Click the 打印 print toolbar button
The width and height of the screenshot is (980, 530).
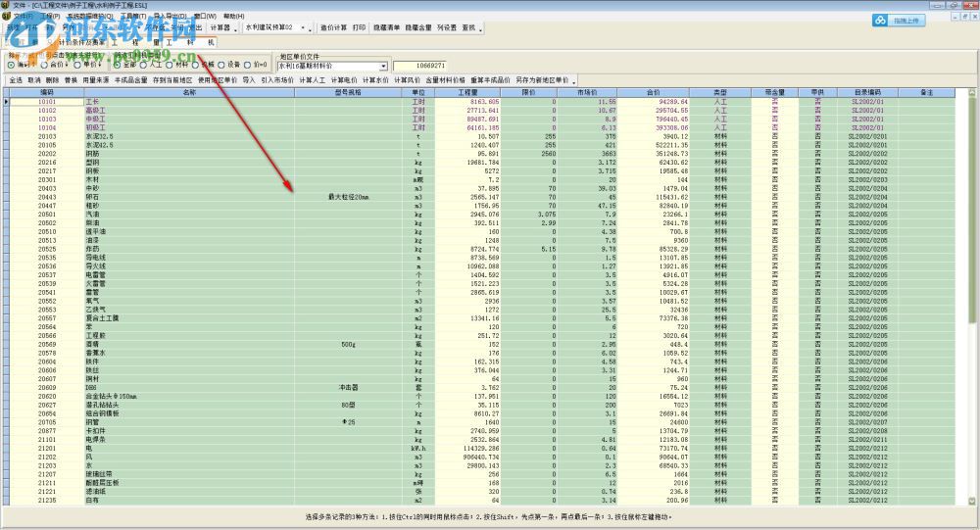359,28
